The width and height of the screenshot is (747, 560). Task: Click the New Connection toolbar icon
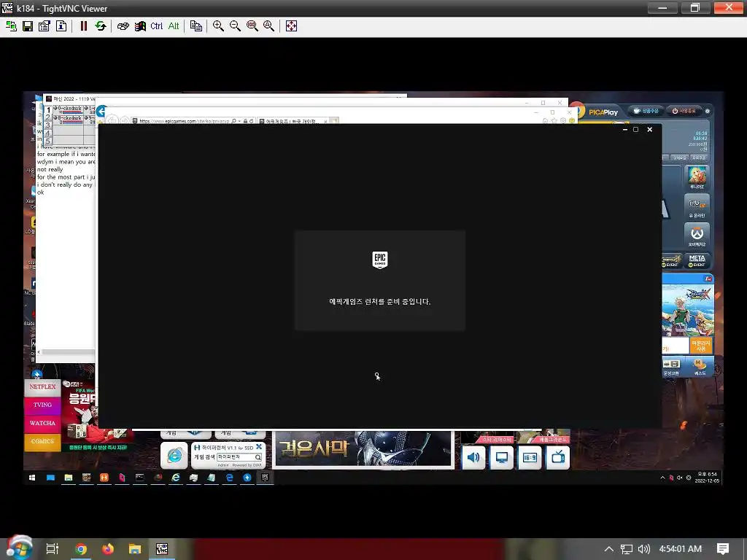[x=11, y=26]
